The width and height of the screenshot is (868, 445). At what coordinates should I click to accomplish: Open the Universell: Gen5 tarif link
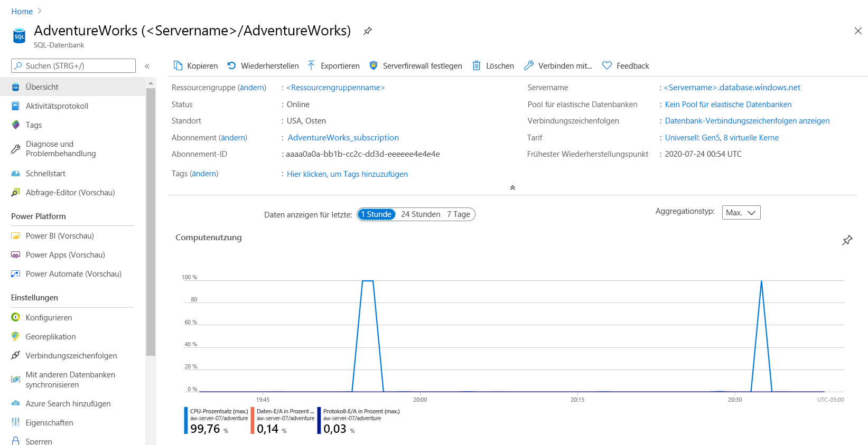coord(722,138)
